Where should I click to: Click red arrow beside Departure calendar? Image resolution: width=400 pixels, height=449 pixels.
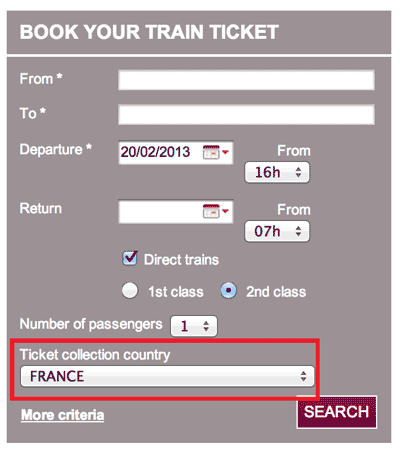(x=225, y=152)
